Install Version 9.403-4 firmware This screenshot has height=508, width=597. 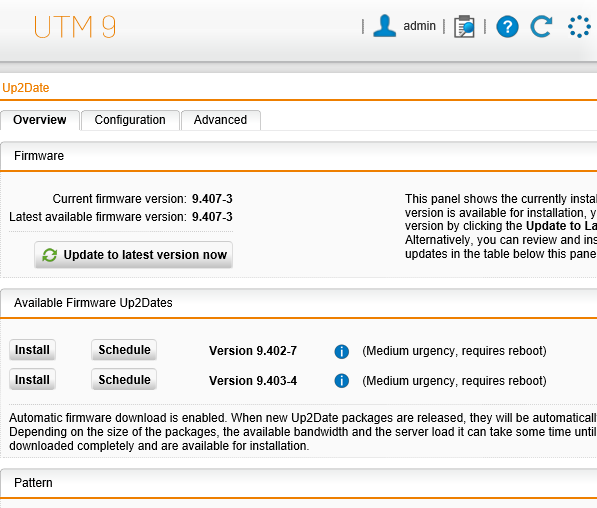[x=32, y=379]
